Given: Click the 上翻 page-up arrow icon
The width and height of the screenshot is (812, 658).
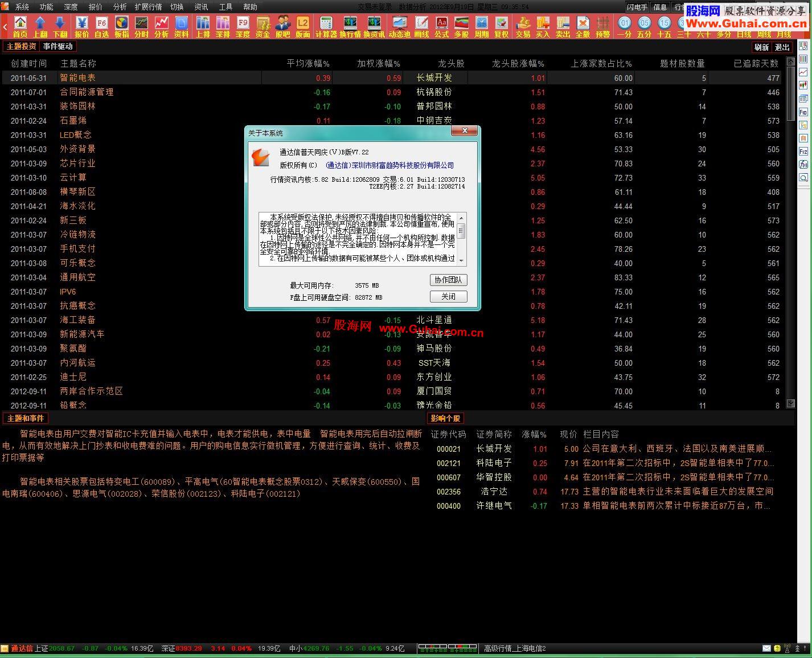Looking at the screenshot, I should 40,27.
